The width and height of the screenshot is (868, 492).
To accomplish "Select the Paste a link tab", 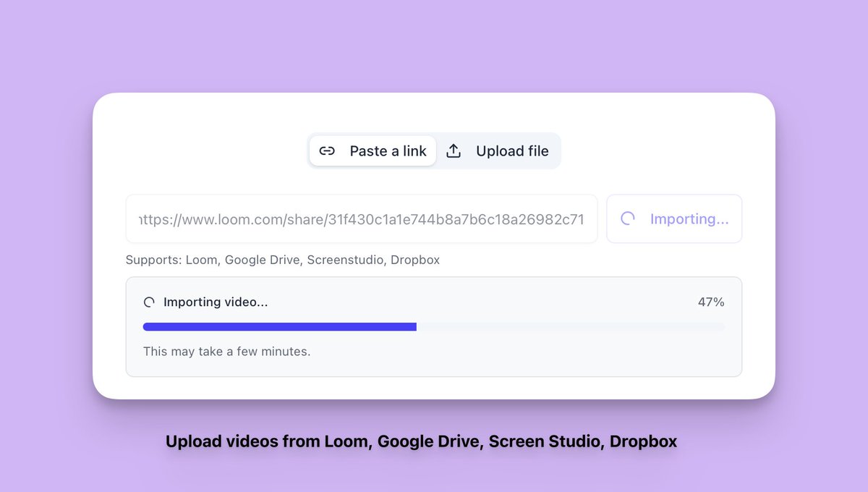I will click(x=373, y=151).
